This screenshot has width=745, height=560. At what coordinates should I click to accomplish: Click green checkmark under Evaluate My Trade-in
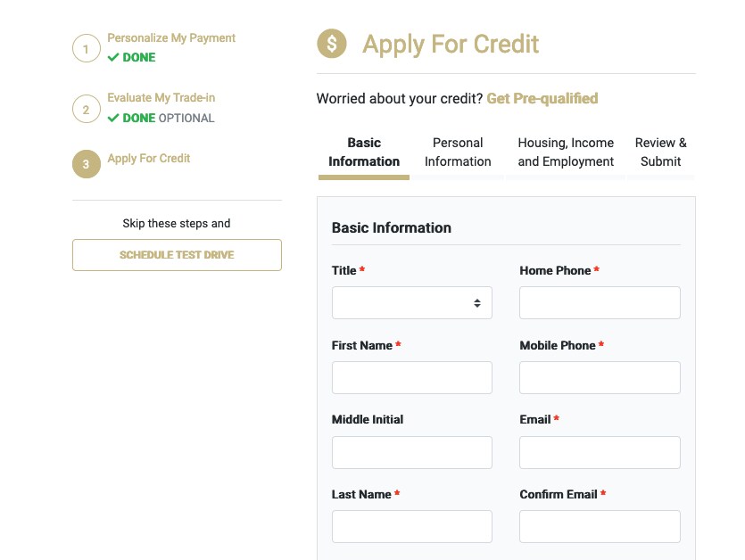point(113,118)
